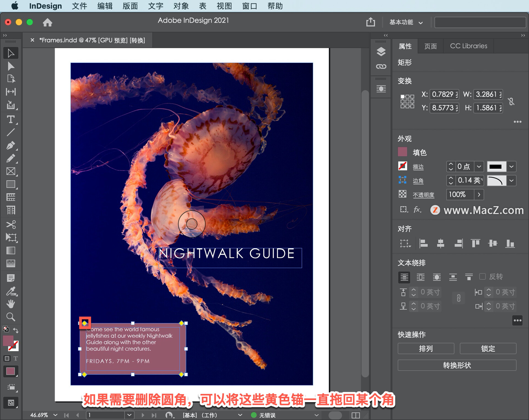This screenshot has width=529, height=420.
Task: Open the stroke style dropdown
Action: (x=511, y=167)
